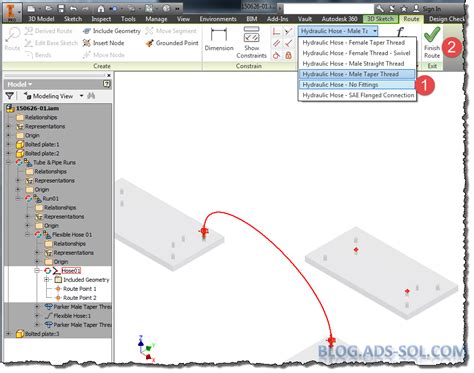Expand the Flexible Hose:1 node

37,316
